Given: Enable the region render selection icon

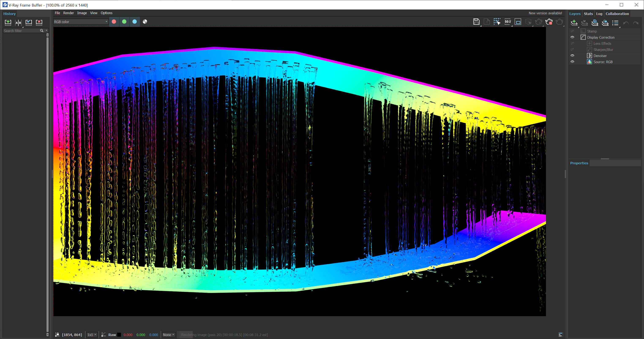Looking at the screenshot, I should click(x=497, y=22).
